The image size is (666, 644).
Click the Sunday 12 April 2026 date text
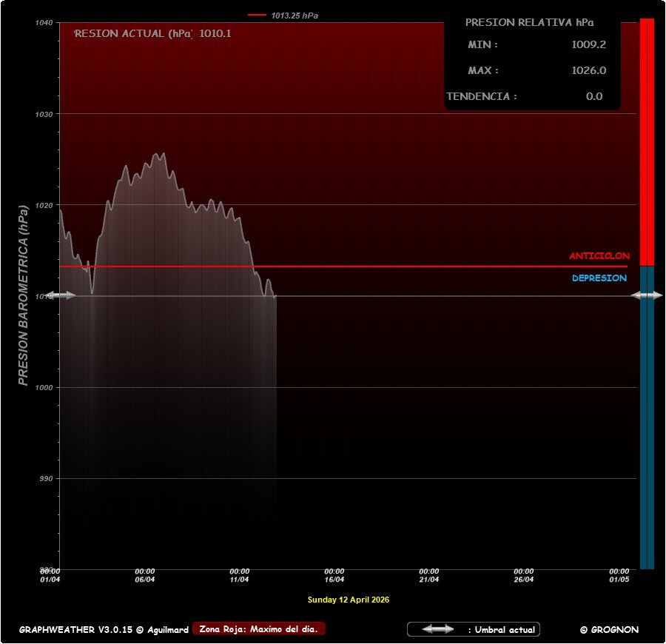(x=348, y=600)
